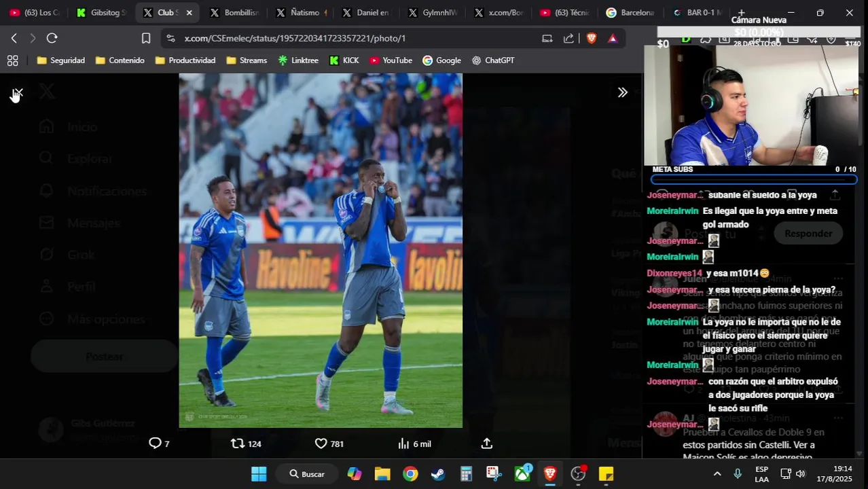The image size is (868, 489).
Task: Open the apps grid in bookmarks bar
Action: (x=12, y=60)
